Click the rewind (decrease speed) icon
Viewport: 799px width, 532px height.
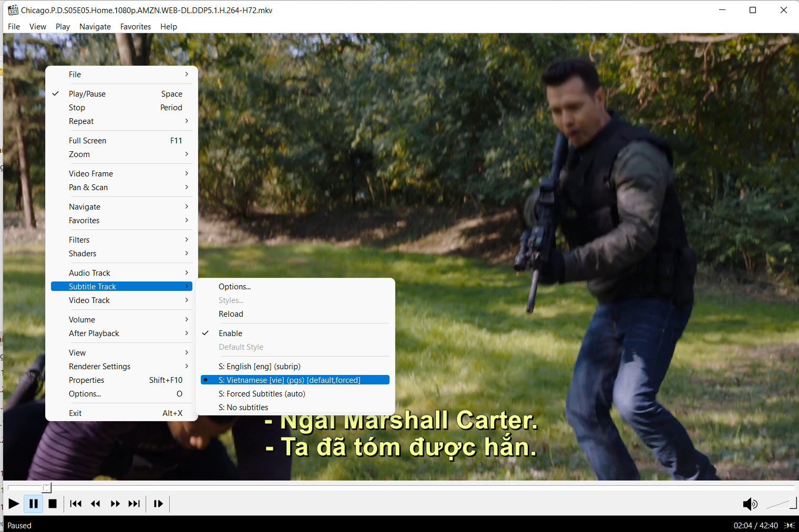point(96,504)
